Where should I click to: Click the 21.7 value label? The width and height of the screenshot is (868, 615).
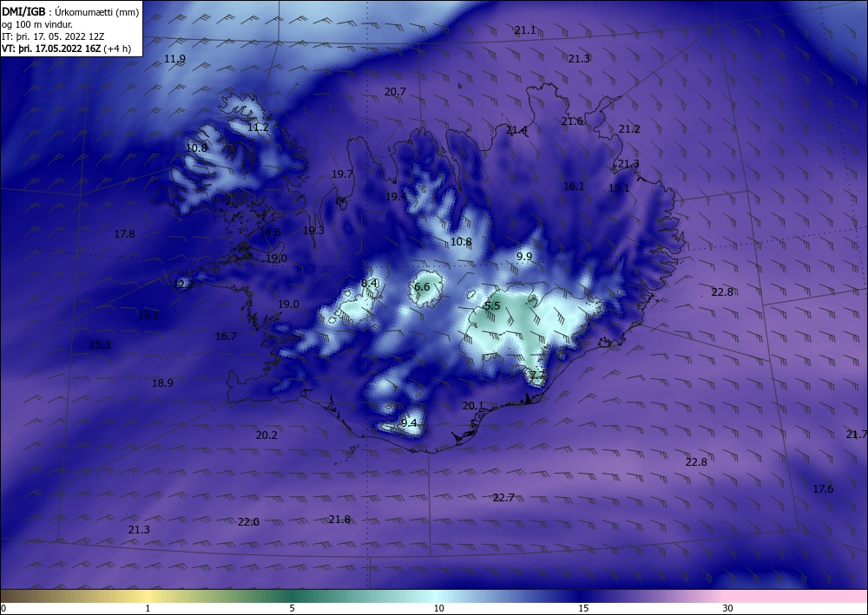pyautogui.click(x=857, y=435)
